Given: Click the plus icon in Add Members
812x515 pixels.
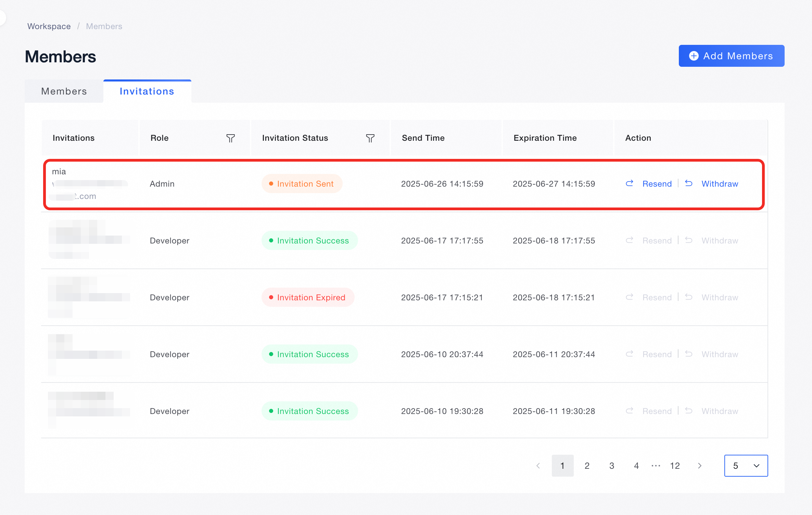Looking at the screenshot, I should pyautogui.click(x=694, y=56).
